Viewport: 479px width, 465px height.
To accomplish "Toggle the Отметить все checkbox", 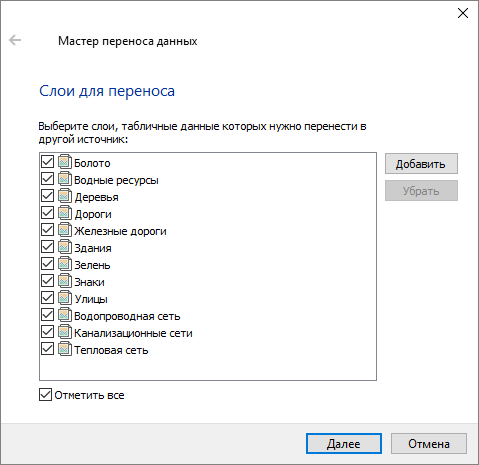I will tap(45, 395).
